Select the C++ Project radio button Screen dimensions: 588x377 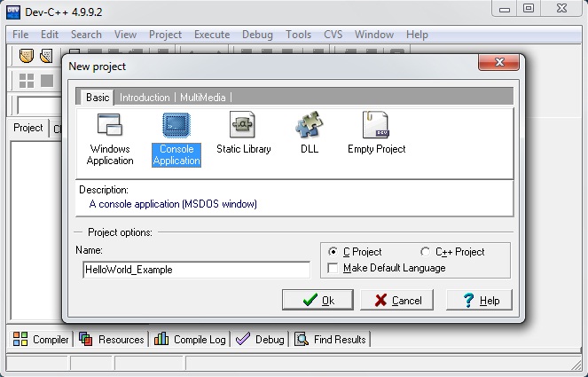tap(425, 252)
